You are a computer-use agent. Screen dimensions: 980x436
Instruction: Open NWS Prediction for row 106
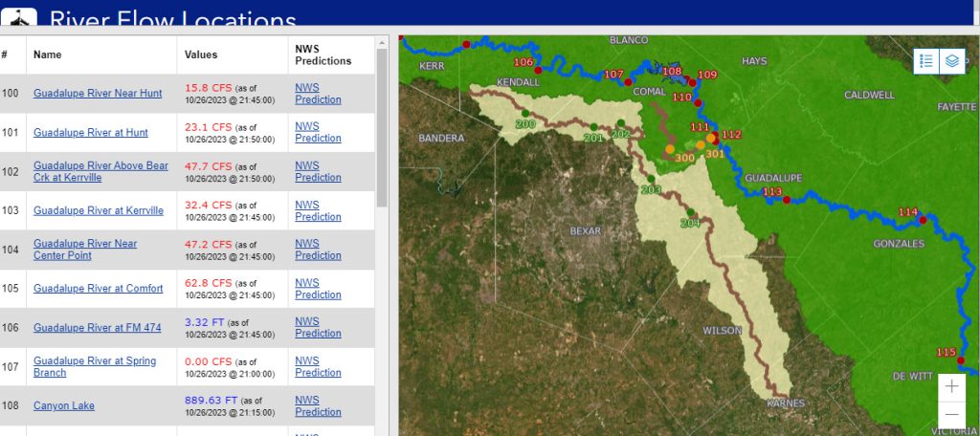click(318, 328)
